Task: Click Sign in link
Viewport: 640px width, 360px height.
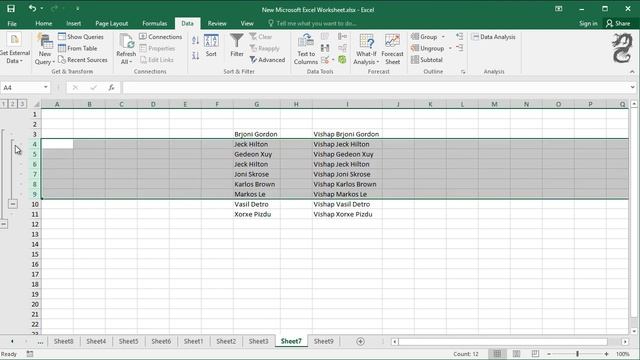Action: pyautogui.click(x=588, y=23)
